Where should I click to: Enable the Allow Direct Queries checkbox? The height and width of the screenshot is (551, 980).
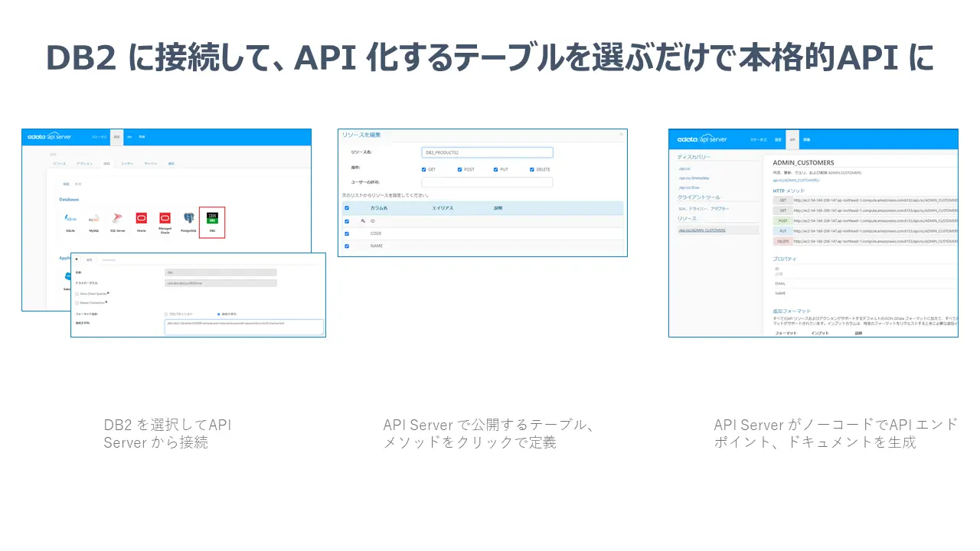(77, 294)
